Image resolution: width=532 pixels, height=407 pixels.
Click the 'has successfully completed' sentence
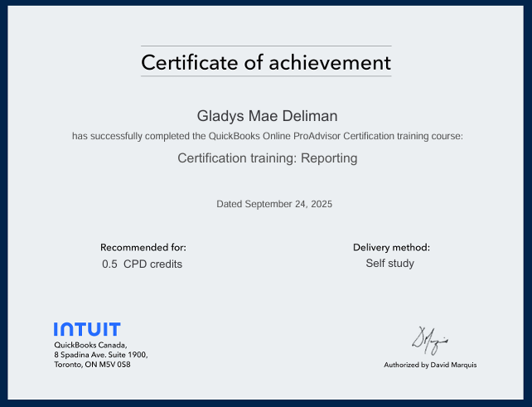pos(268,136)
